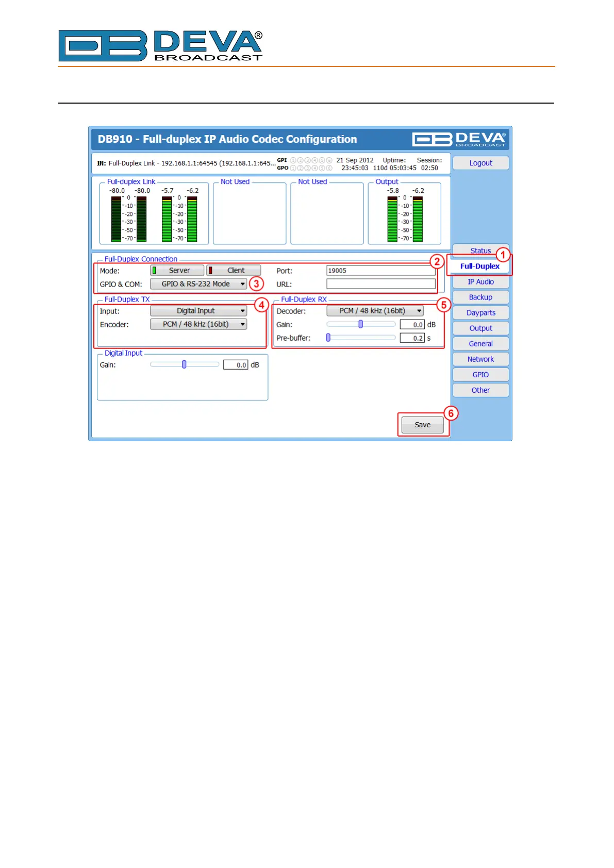The width and height of the screenshot is (614, 868).
Task: Open the TX Encoder PCM dropdown
Action: click(198, 324)
